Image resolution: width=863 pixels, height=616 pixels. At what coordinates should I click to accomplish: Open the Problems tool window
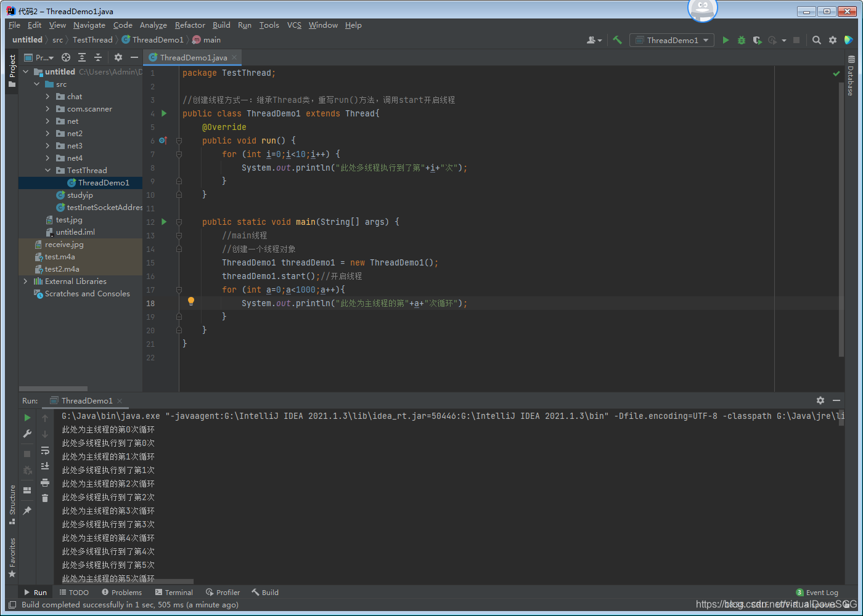122,593
